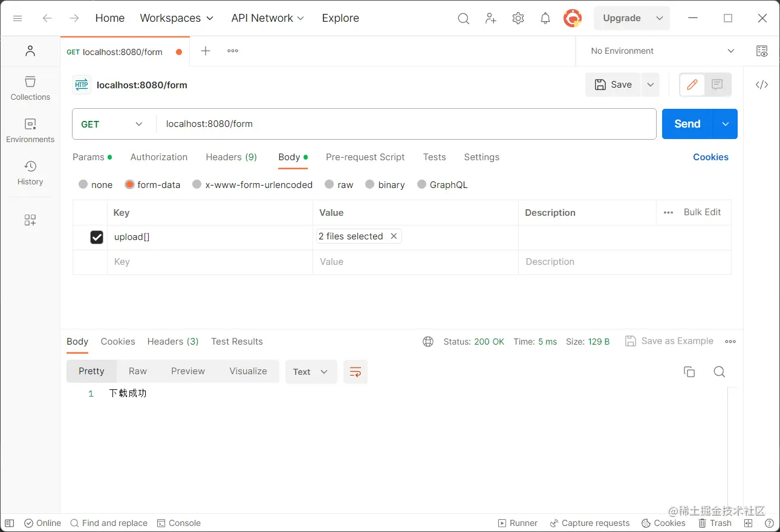The image size is (780, 532).
Task: Open the tab options ellipsis
Action: pos(233,51)
